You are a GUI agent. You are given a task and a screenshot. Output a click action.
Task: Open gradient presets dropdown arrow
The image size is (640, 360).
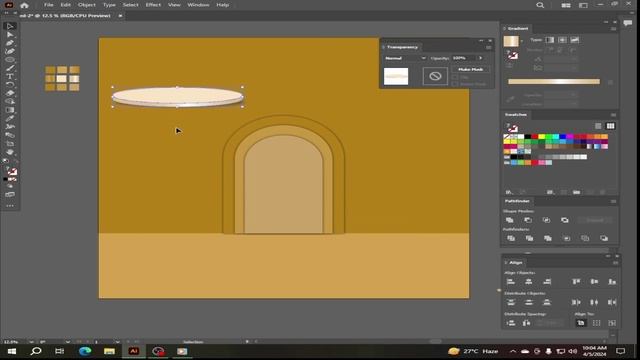point(522,42)
